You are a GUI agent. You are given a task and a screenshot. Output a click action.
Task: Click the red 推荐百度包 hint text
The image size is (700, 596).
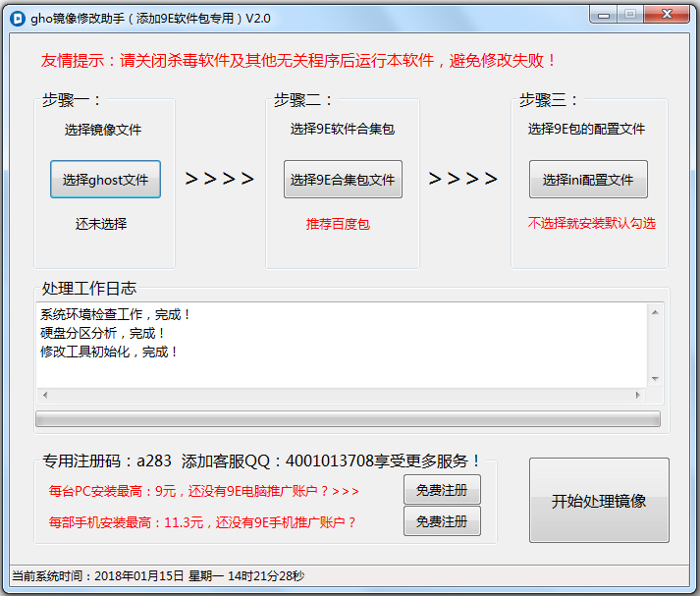[x=338, y=224]
